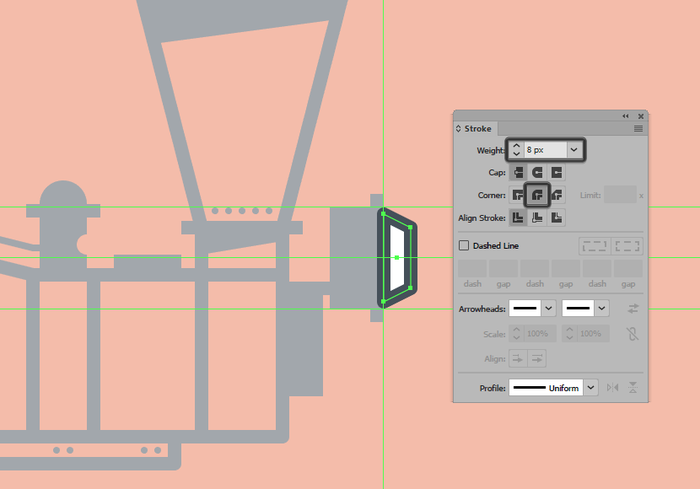Viewport: 700px width, 489px height.
Task: Open the end arrowhead dropdown
Action: coord(602,308)
